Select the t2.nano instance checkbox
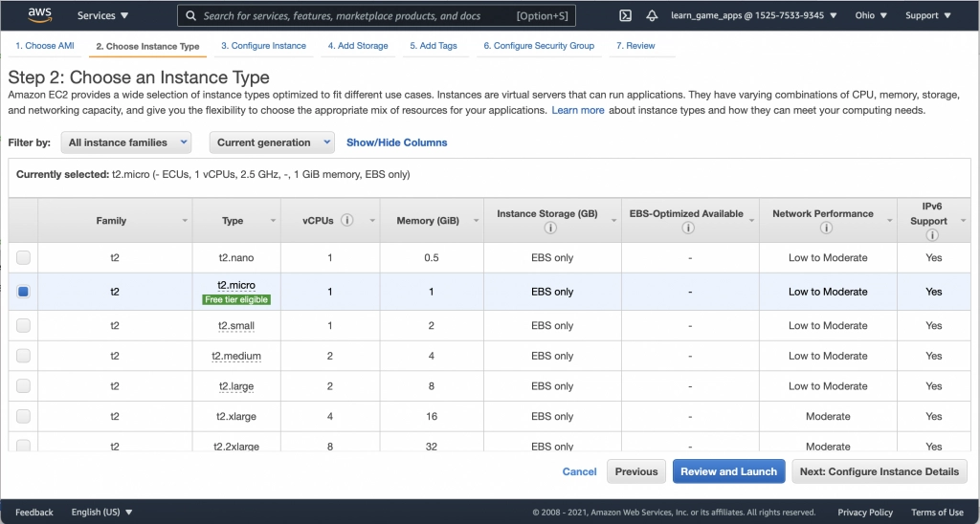The height and width of the screenshot is (524, 980). pos(23,257)
